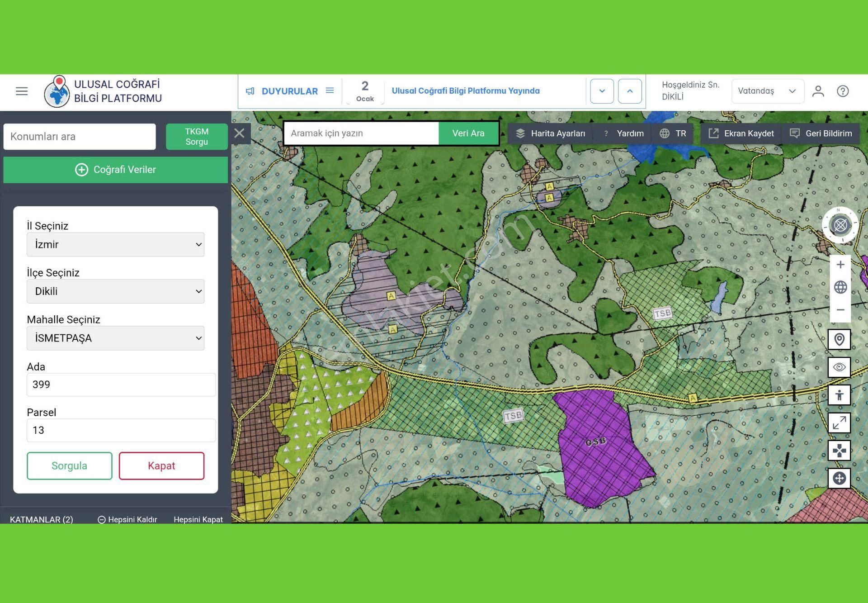
Task: Zoom in with the map plus button
Action: pyautogui.click(x=840, y=265)
